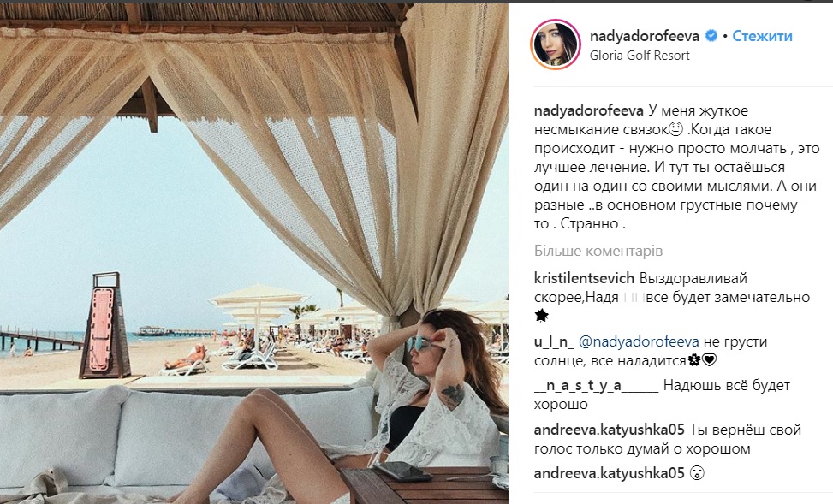
Task: Click the caption text about несмыкание связок
Action: tap(676, 168)
